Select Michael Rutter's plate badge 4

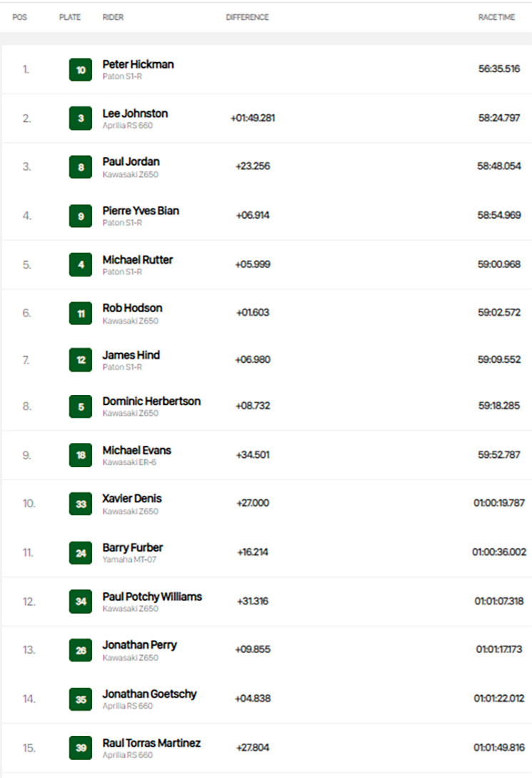[80, 264]
